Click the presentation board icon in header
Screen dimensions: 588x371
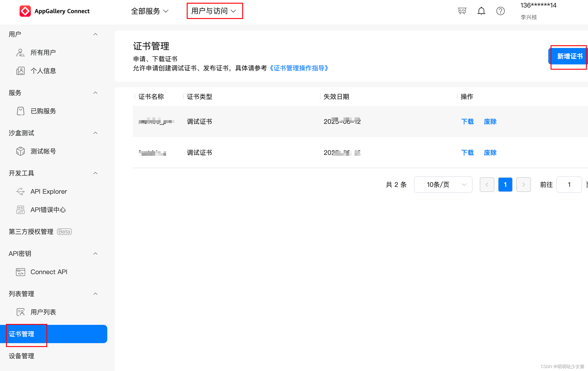pos(462,11)
